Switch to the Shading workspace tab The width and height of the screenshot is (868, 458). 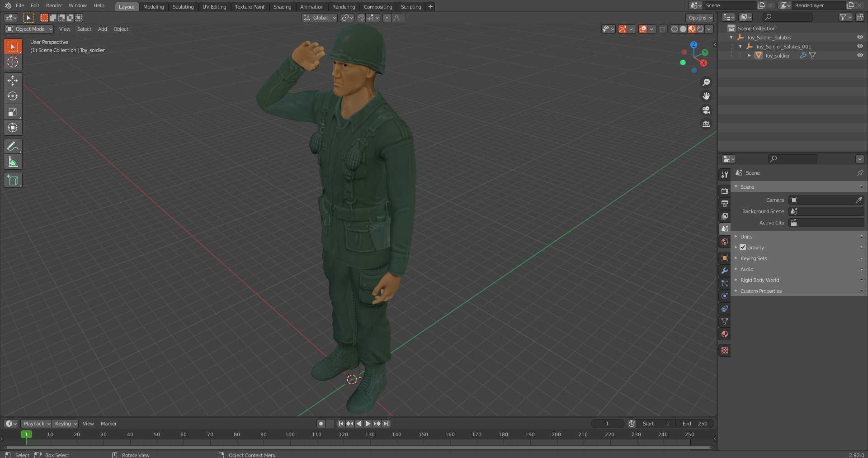(283, 7)
